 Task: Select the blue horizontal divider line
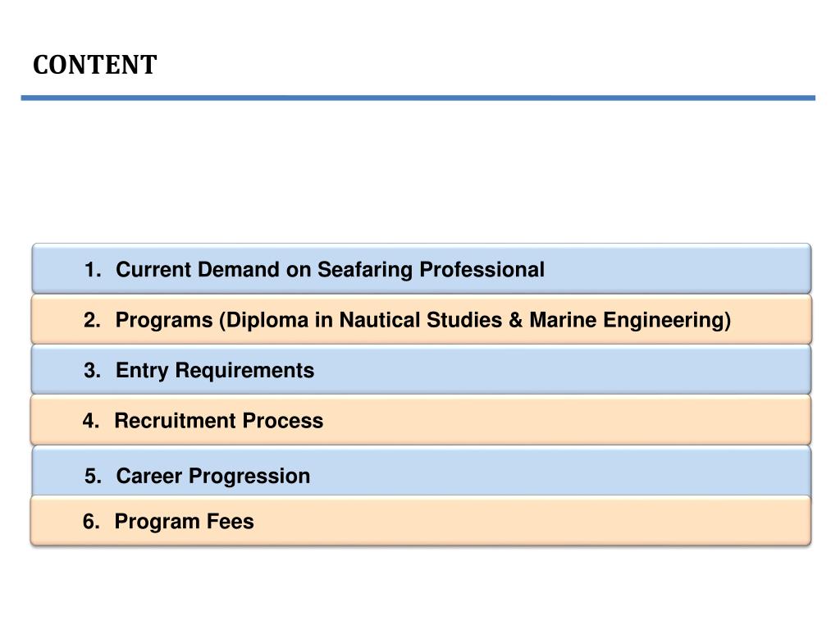[x=418, y=98]
